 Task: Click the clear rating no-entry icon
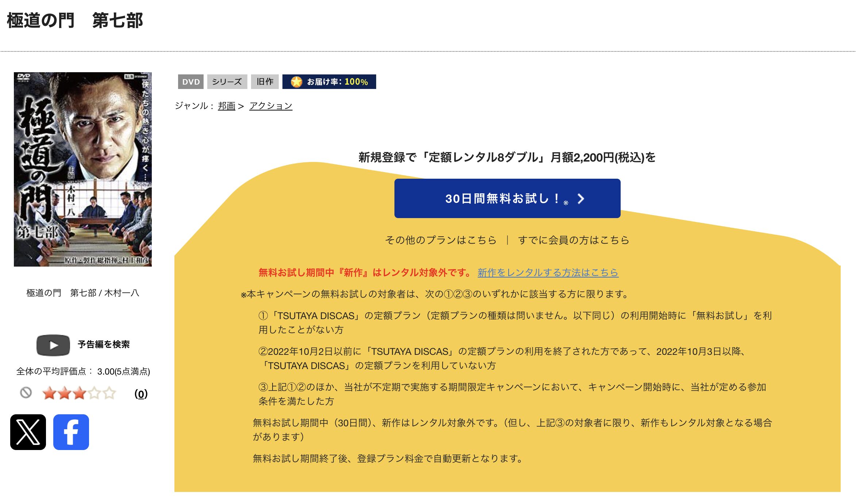26,393
